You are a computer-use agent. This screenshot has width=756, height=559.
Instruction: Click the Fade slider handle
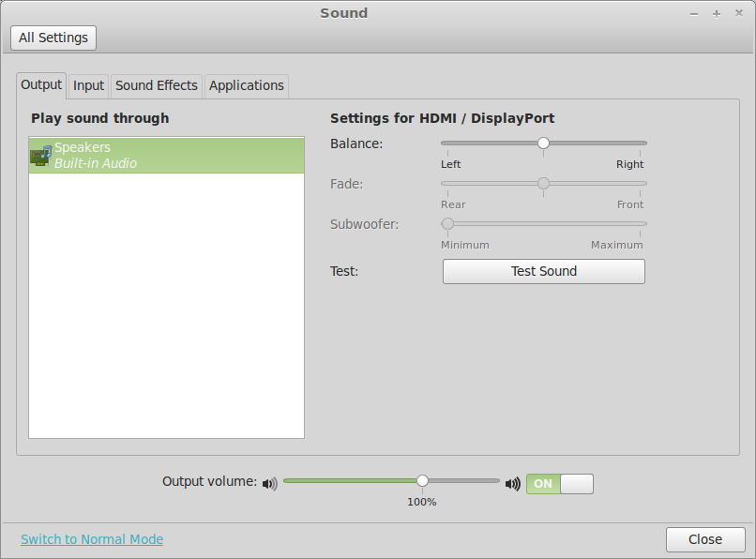pyautogui.click(x=543, y=183)
